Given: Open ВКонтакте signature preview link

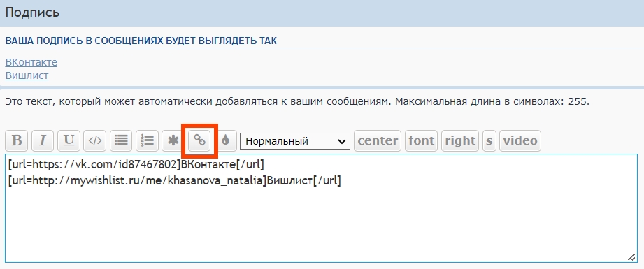Looking at the screenshot, I should (31, 62).
